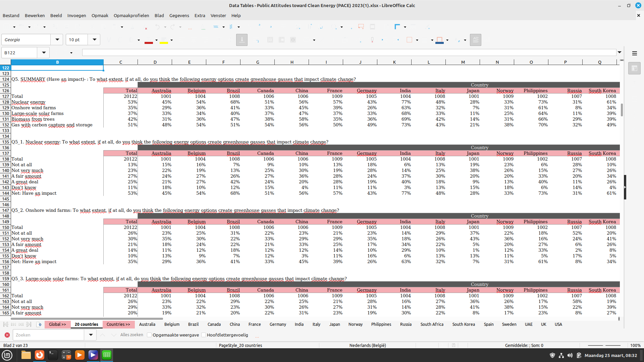Click the Undo arrow icon
644x362 pixels.
coord(157,27)
